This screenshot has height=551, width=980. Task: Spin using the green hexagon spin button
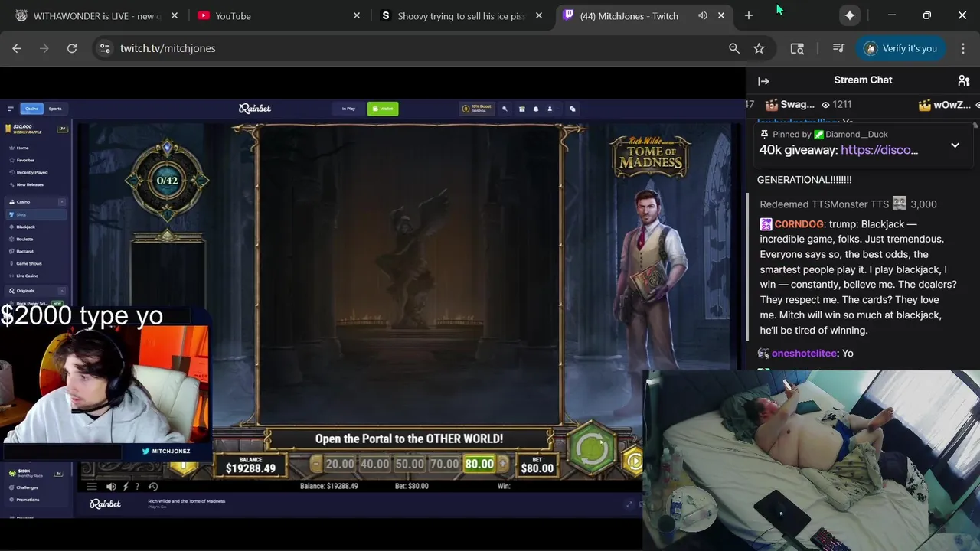(591, 448)
